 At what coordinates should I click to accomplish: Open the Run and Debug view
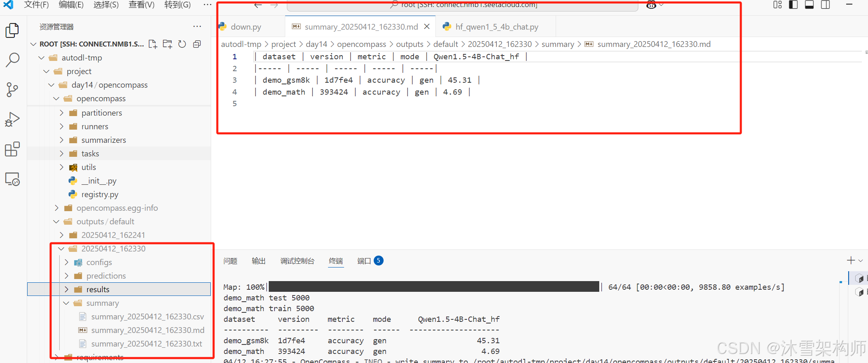12,119
